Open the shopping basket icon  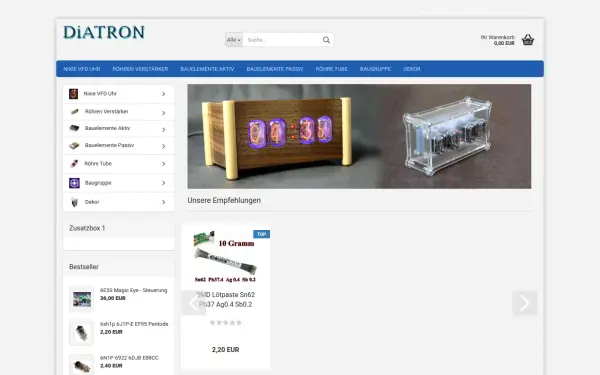528,40
